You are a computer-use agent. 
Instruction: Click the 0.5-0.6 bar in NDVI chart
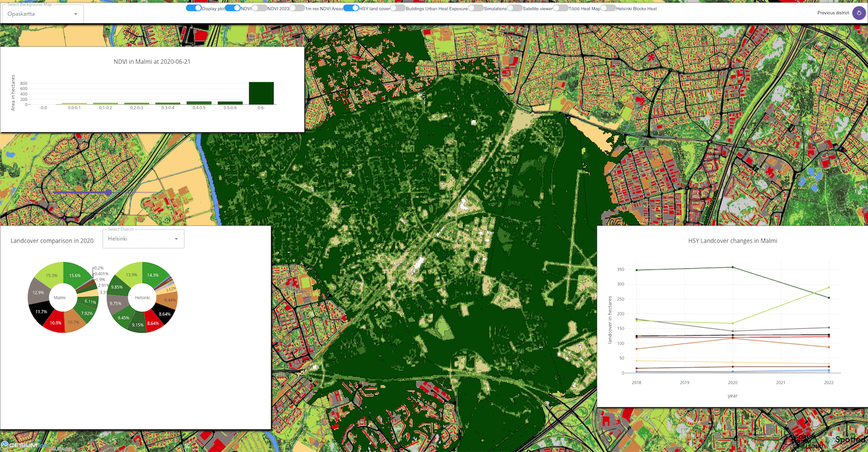tap(230, 103)
